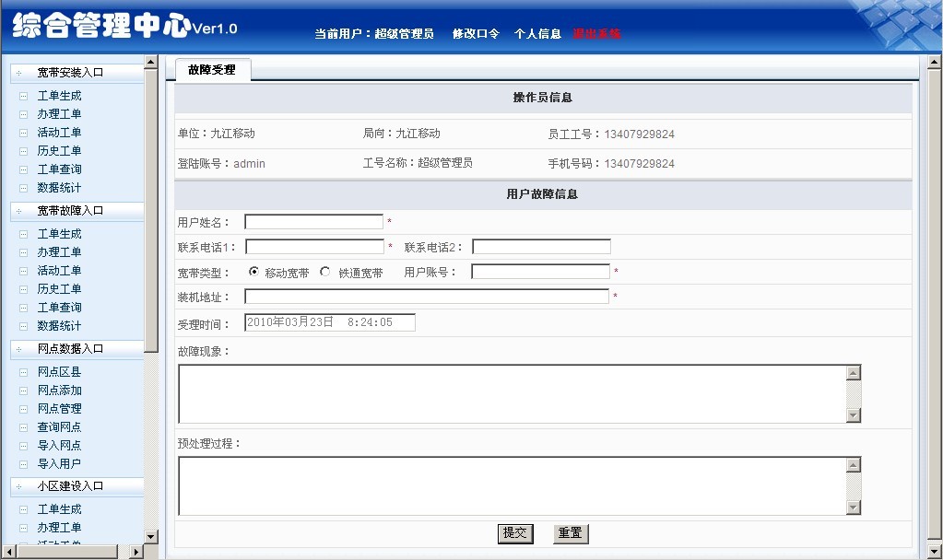Focus the 装机地址 input field
The height and width of the screenshot is (560, 943).
(426, 297)
